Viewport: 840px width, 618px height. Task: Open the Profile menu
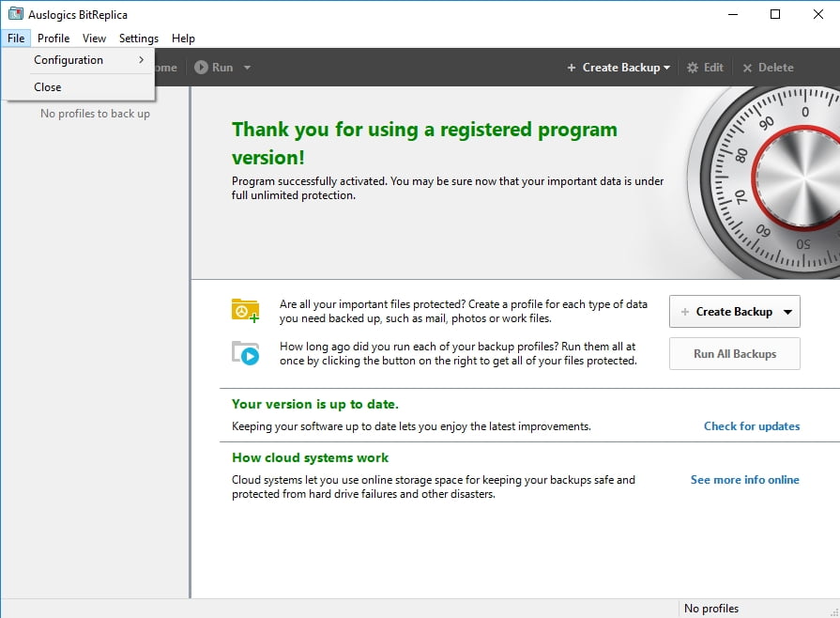[53, 39]
